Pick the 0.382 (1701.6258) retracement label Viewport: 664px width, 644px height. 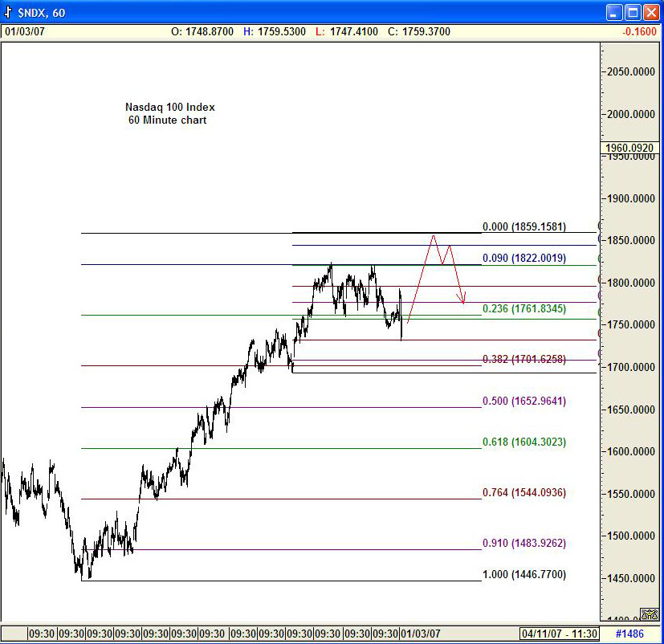tap(523, 360)
